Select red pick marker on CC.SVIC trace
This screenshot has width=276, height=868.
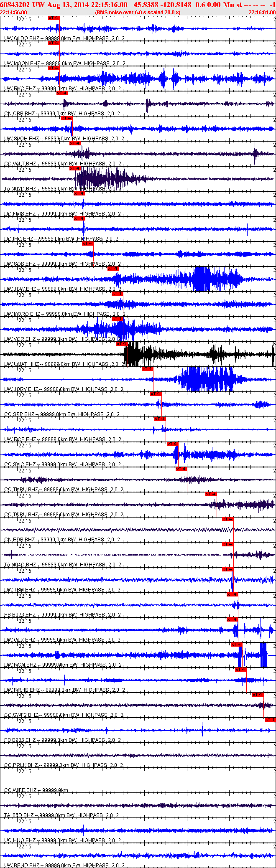click(x=173, y=444)
